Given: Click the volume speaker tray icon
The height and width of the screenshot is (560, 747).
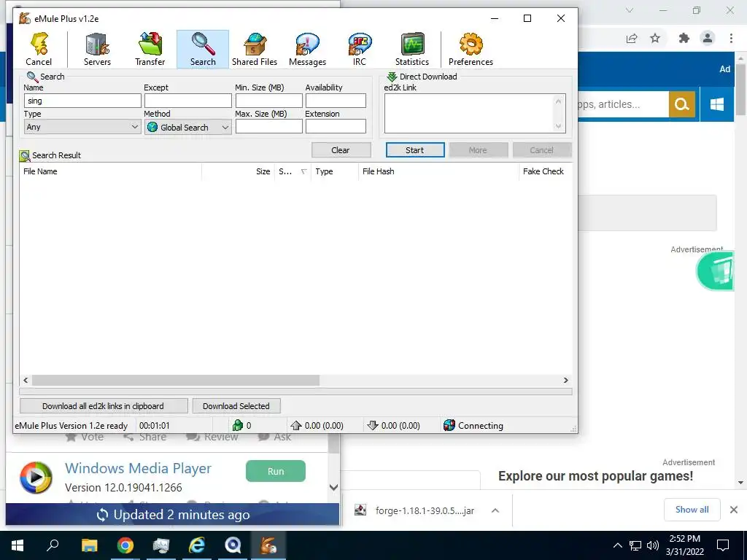Looking at the screenshot, I should pos(653,545).
